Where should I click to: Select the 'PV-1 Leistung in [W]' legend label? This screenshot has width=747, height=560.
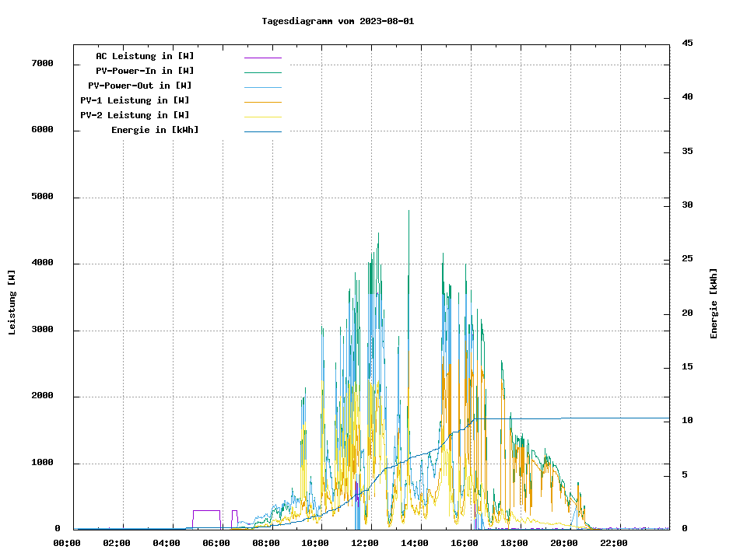[x=135, y=100]
